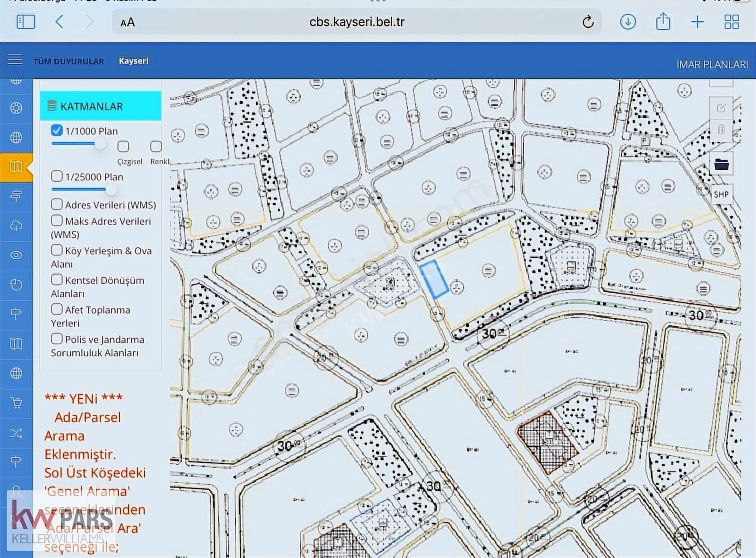Click the lower globe icon in sidebar

click(x=16, y=373)
